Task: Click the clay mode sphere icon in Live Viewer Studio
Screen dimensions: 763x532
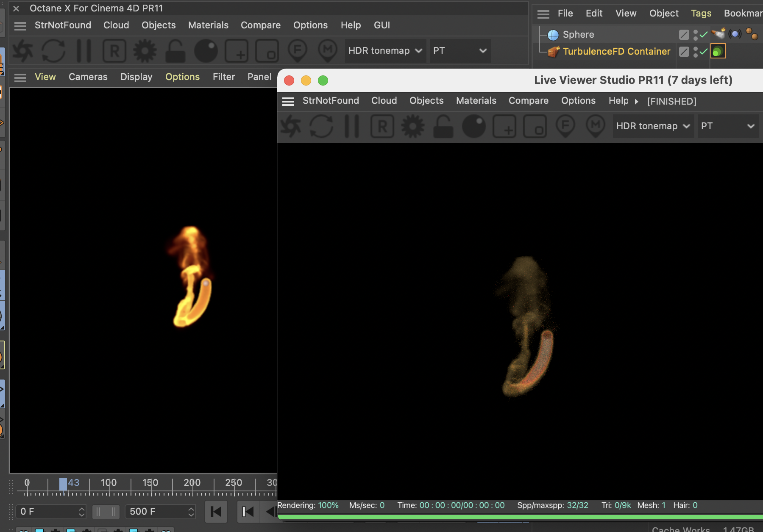Action: [x=474, y=126]
